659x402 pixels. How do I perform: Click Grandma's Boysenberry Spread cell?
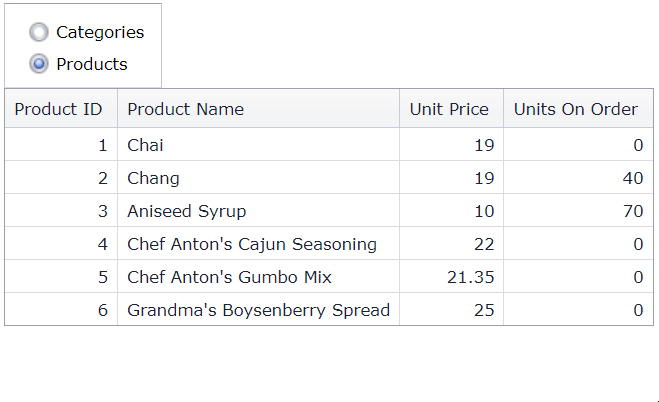pos(258,310)
